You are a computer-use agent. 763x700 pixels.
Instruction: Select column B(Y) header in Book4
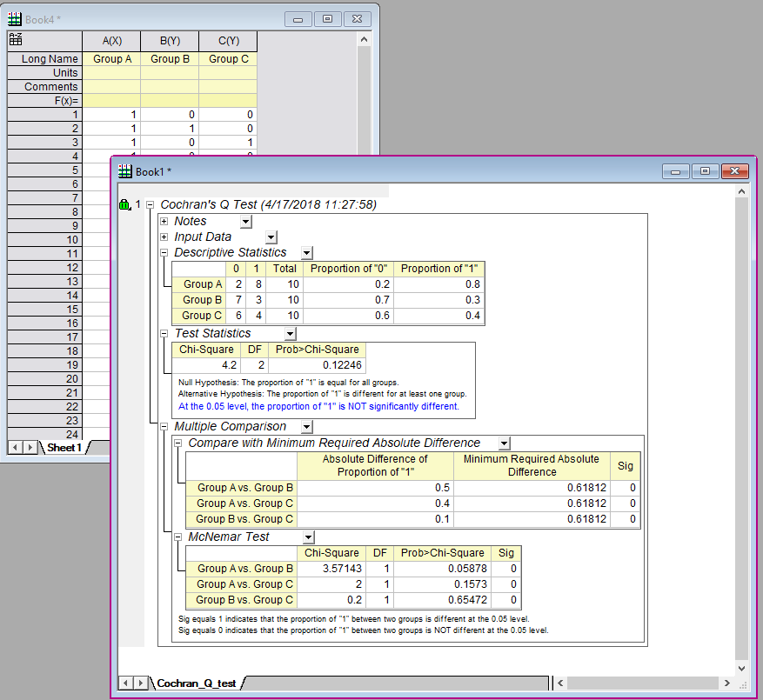tap(170, 40)
